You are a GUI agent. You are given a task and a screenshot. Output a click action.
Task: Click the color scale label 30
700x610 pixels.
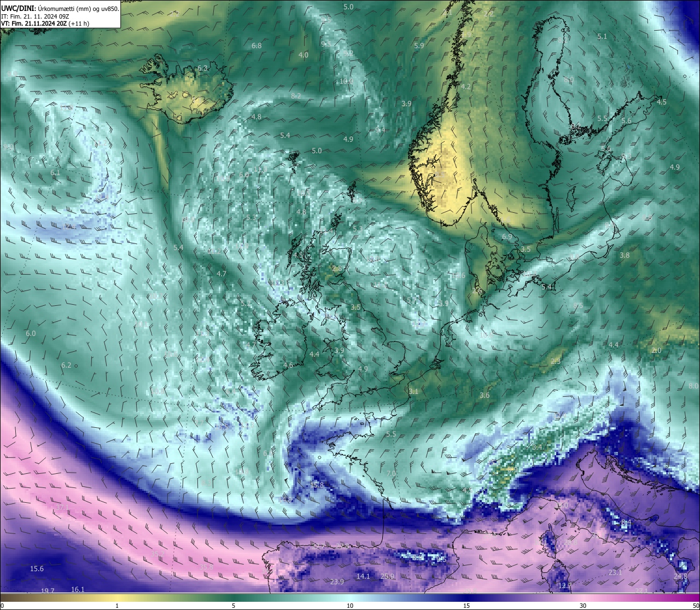(583, 606)
